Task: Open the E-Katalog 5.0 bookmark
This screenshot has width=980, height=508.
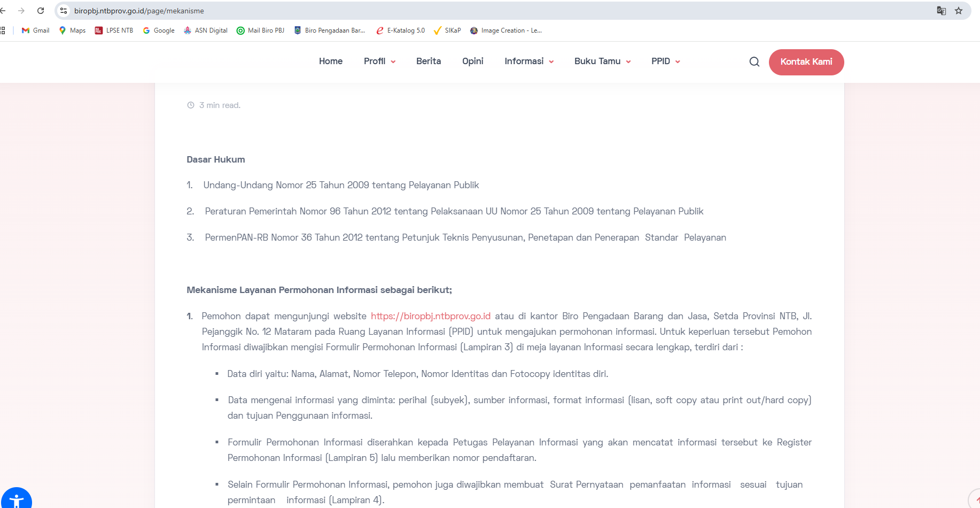Action: 400,30
